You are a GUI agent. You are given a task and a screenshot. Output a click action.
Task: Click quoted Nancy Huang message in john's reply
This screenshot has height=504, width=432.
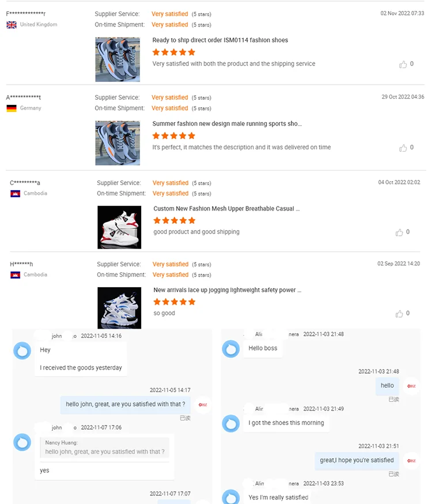[x=104, y=447]
